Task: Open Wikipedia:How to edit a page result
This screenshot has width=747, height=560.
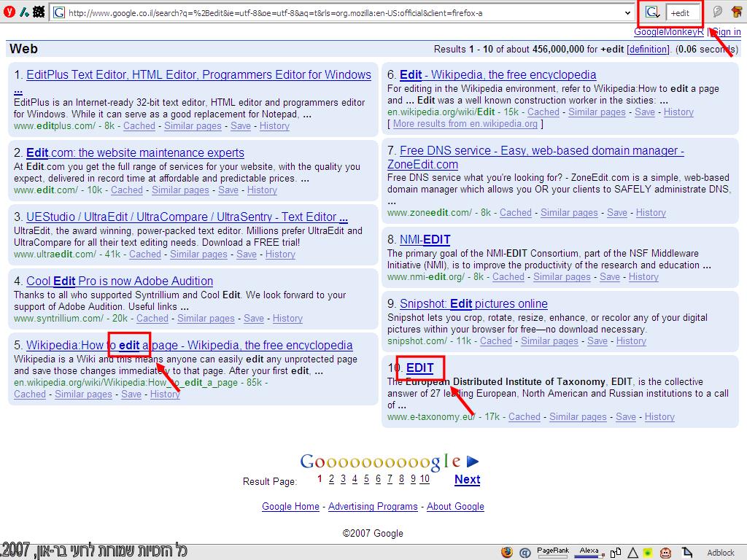Action: pyautogui.click(x=190, y=345)
